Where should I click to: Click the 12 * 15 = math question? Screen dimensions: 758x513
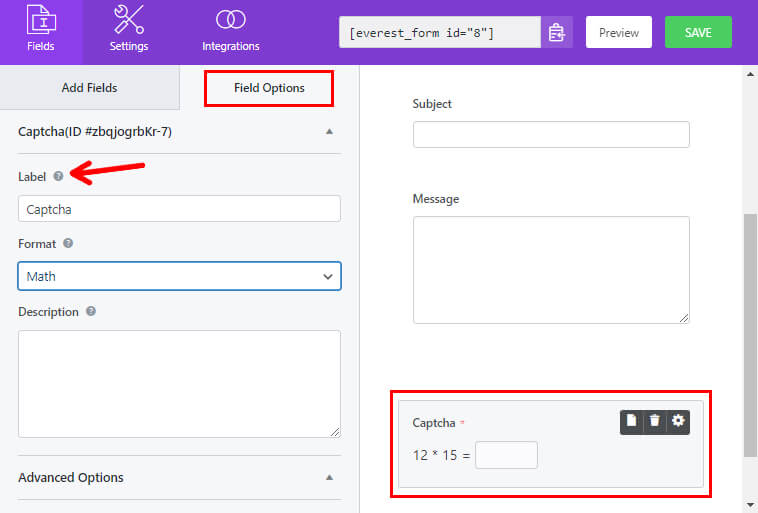[441, 455]
